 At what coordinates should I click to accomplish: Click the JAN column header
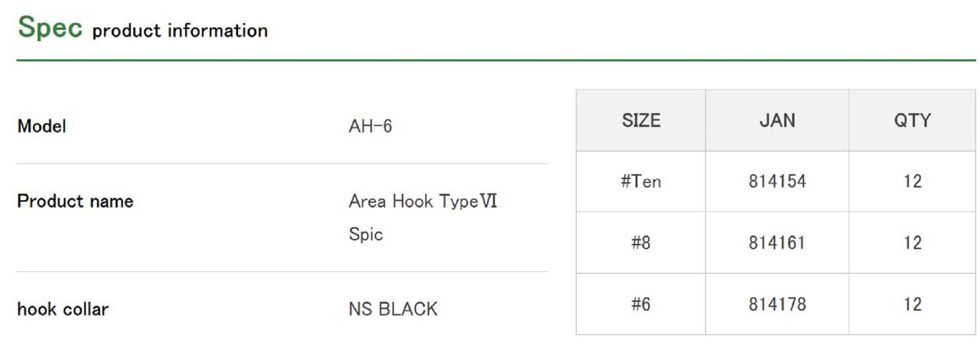777,121
